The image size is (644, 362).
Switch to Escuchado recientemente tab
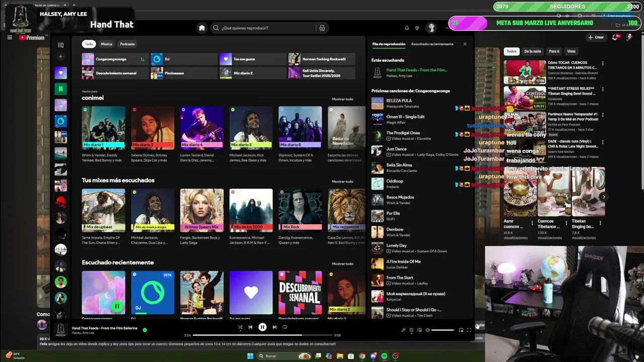click(x=432, y=44)
